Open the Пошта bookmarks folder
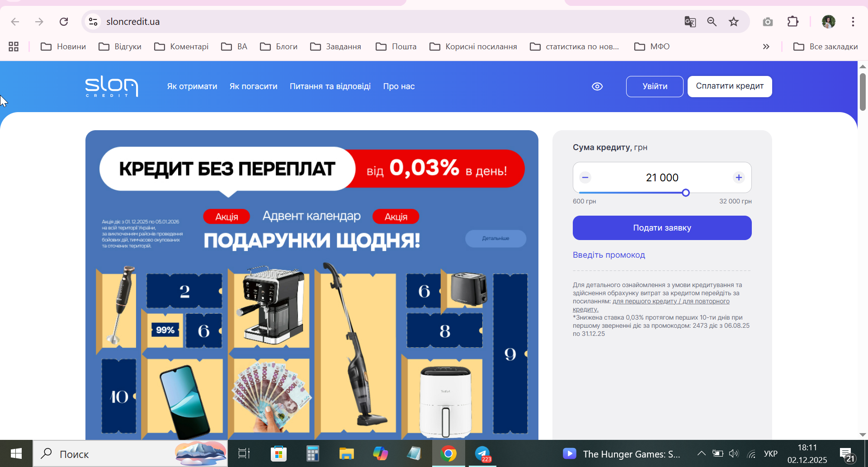Image resolution: width=868 pixels, height=467 pixels. point(396,47)
